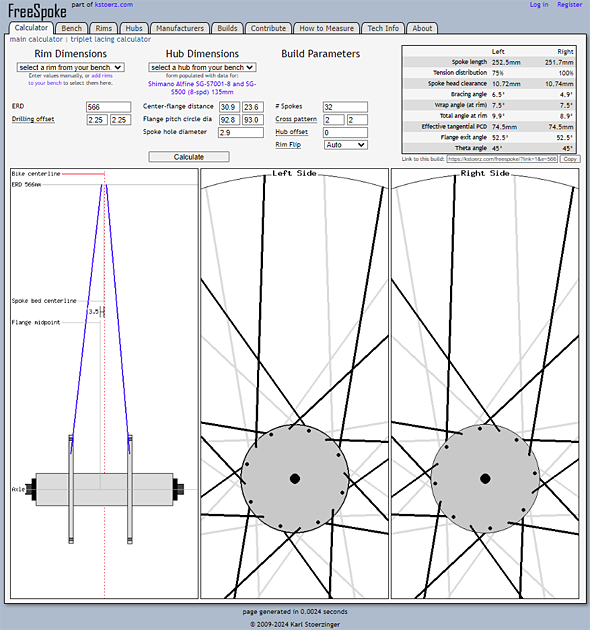Open the kstoerz.com link in header
The height and width of the screenshot is (630, 590).
[x=114, y=4]
